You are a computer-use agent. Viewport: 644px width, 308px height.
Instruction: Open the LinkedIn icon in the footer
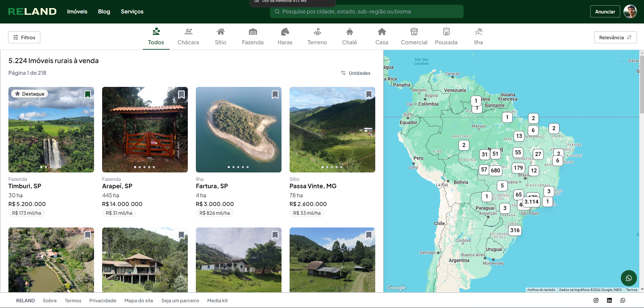point(609,300)
